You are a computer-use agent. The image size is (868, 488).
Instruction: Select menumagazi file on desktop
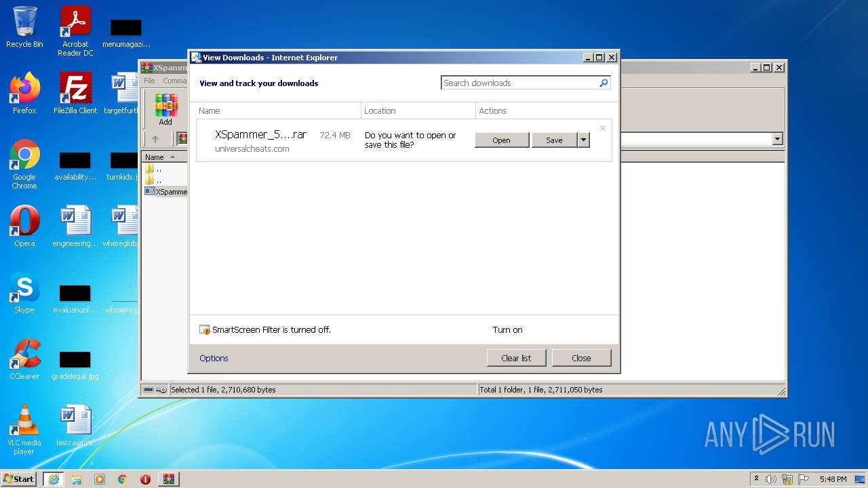coord(126,33)
